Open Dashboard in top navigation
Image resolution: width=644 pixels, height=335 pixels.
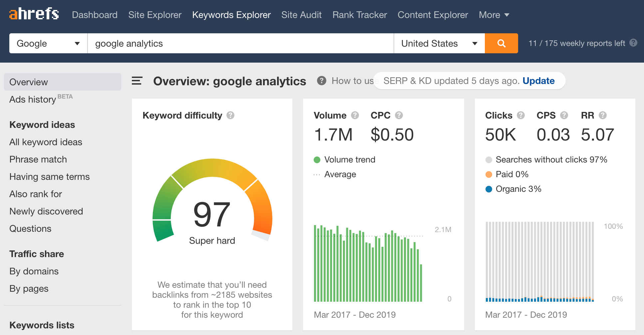95,15
